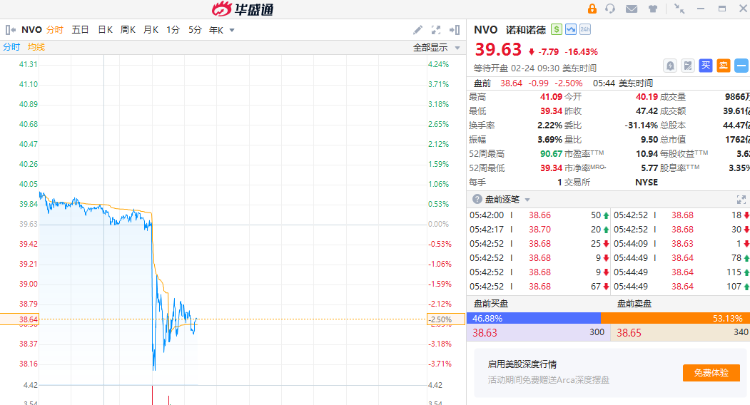Click the 05:44:09 trade row at 38.63
The height and width of the screenshot is (405, 750).
click(682, 244)
